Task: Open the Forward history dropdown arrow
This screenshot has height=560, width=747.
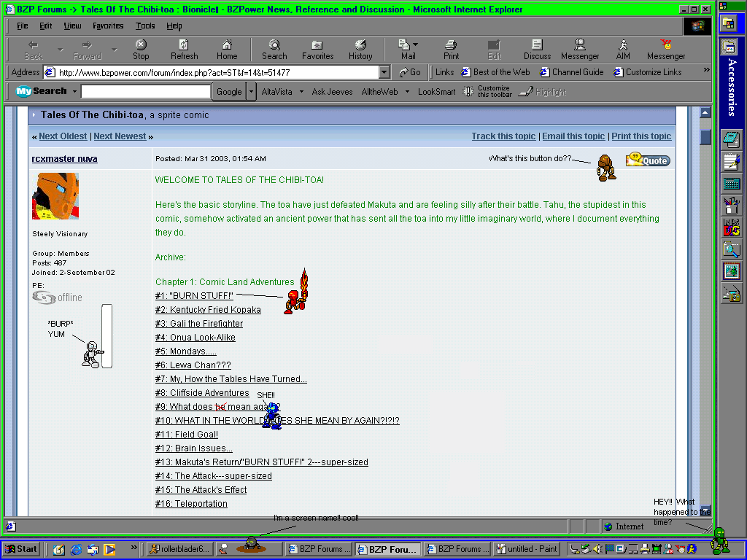Action: click(115, 49)
